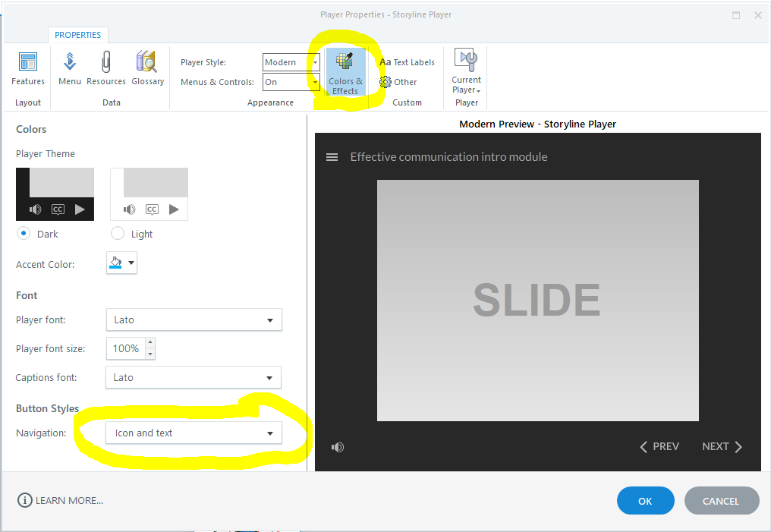
Task: Choose the Dark theme thumbnail
Action: click(x=55, y=194)
